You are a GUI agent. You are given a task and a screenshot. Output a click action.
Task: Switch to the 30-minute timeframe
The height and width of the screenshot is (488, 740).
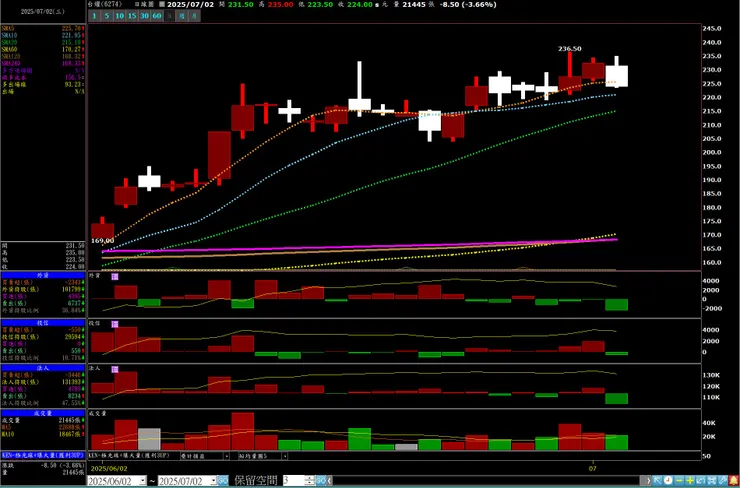[x=144, y=16]
